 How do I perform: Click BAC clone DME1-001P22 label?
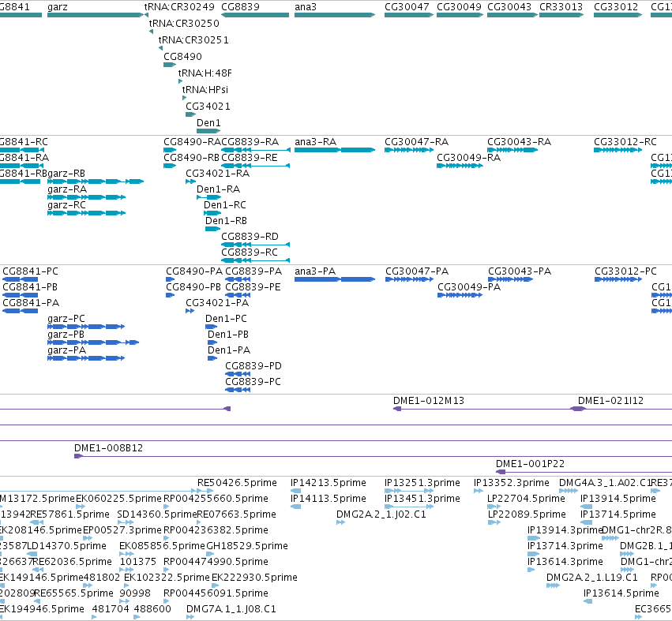530,464
